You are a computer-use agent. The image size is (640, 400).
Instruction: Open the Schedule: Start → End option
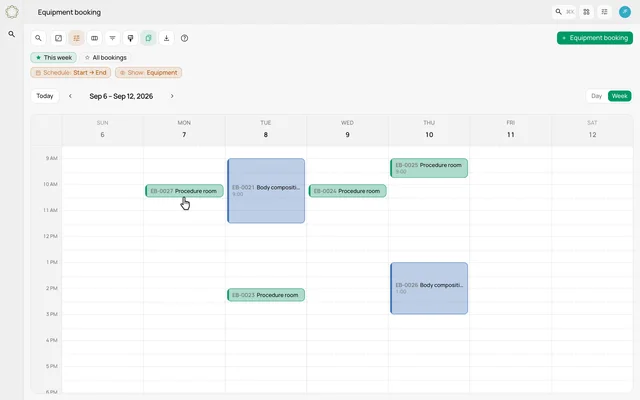[71, 73]
